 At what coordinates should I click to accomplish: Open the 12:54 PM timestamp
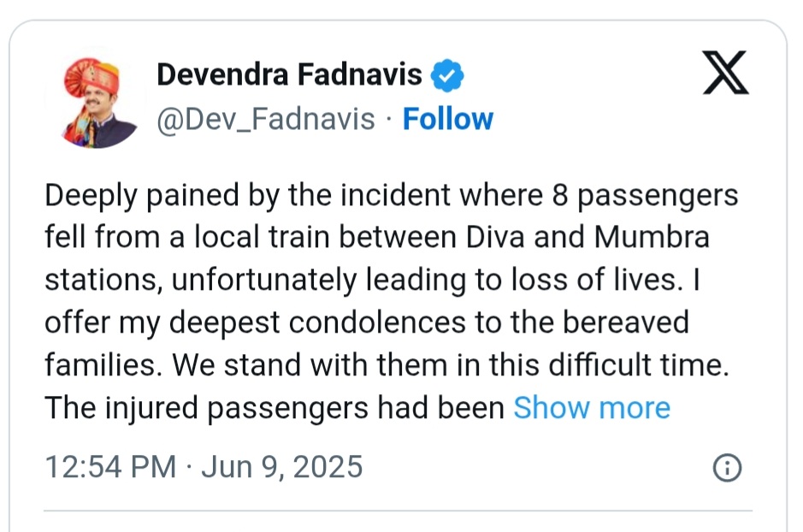coord(110,467)
